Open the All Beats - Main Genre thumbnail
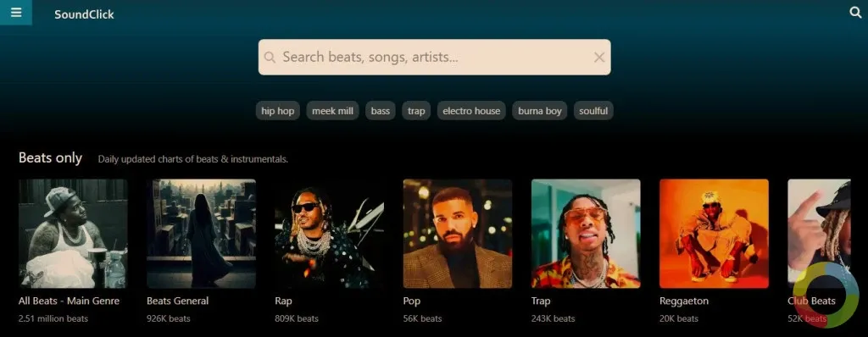The image size is (868, 337). click(73, 234)
